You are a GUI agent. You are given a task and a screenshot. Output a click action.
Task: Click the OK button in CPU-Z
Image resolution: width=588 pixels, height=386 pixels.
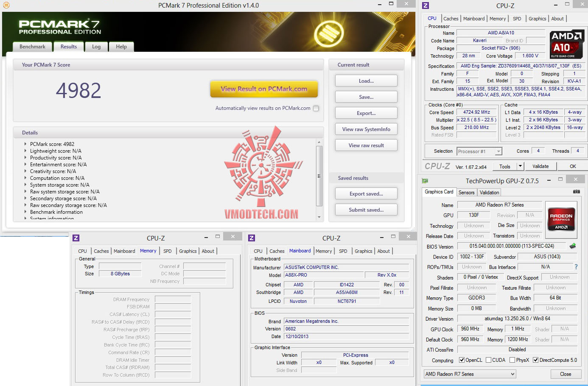573,166
